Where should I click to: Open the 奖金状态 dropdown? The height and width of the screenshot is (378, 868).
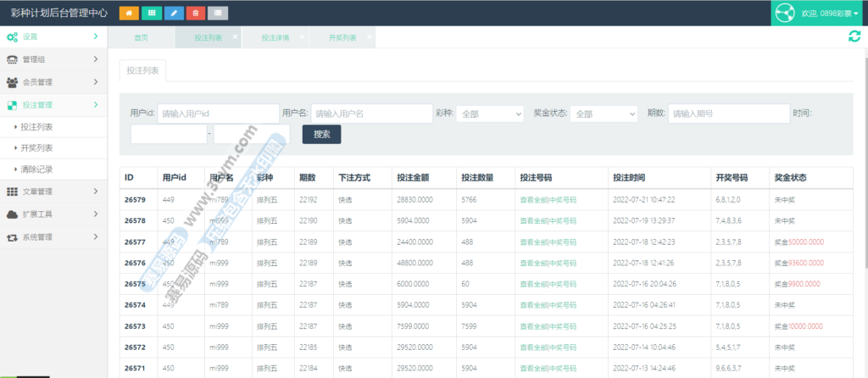pos(604,114)
